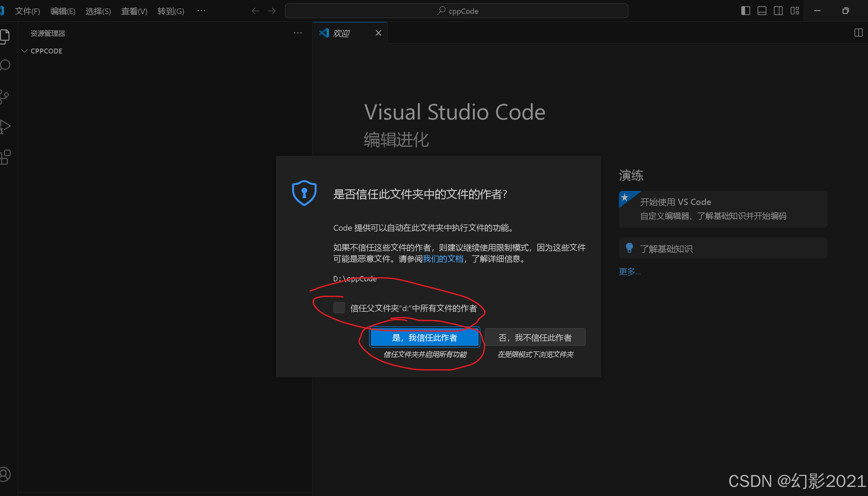Open the Extensions view
The width and height of the screenshot is (868, 496).
(x=5, y=157)
